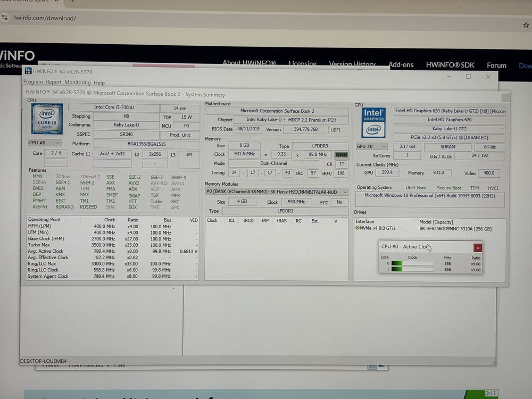Viewport: 532px width, 399px height.
Task: Click the Turbo Max operating point row
Action: (112, 245)
